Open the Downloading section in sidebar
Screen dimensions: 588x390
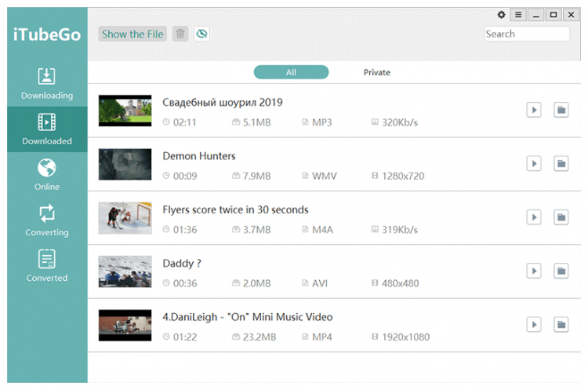(x=47, y=84)
